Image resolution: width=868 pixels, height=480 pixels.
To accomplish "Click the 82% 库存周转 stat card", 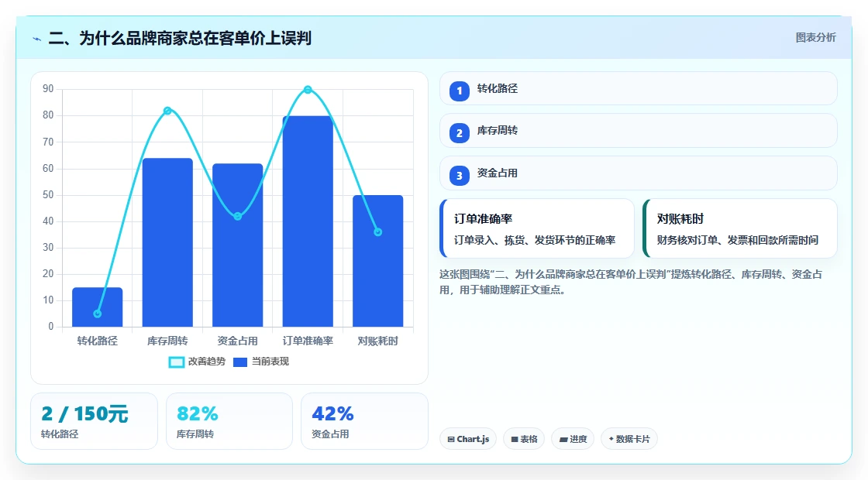I will pos(229,421).
